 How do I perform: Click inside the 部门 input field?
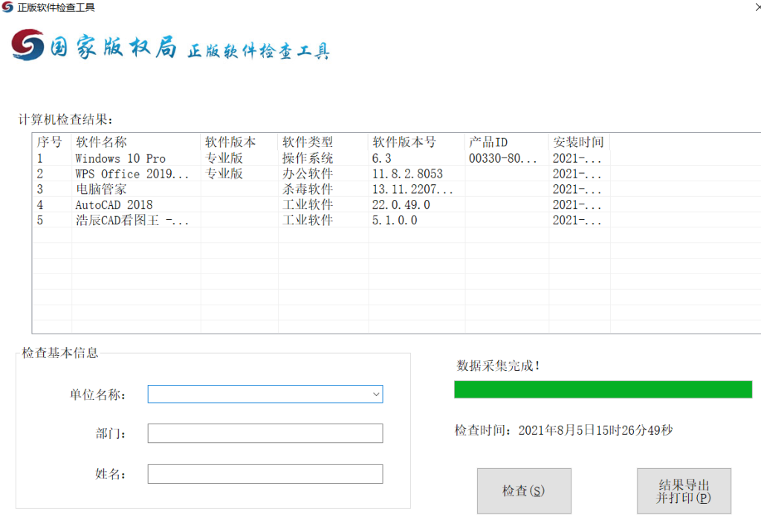(265, 433)
